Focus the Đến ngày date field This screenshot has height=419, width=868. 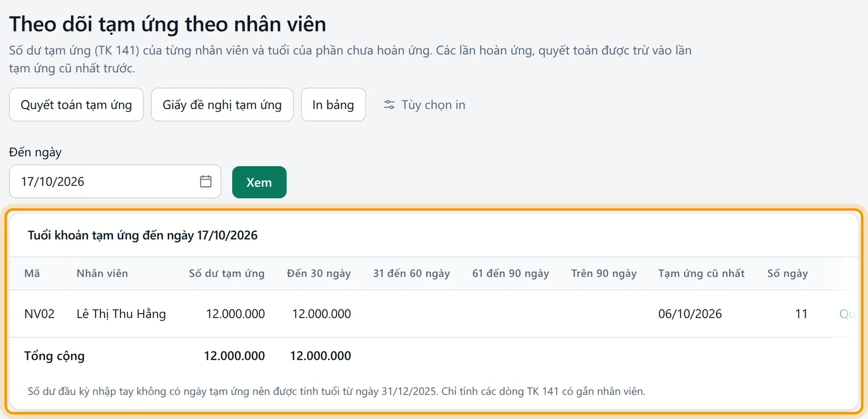click(x=115, y=181)
